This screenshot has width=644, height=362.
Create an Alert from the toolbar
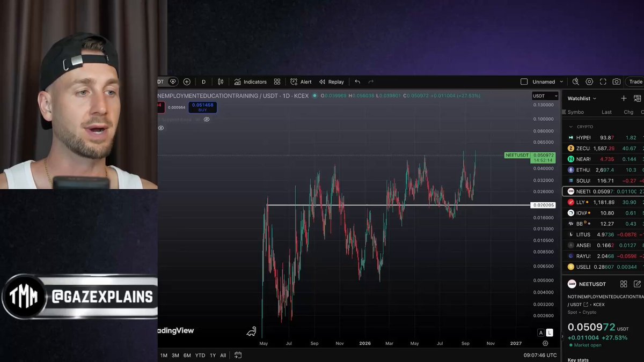point(301,82)
